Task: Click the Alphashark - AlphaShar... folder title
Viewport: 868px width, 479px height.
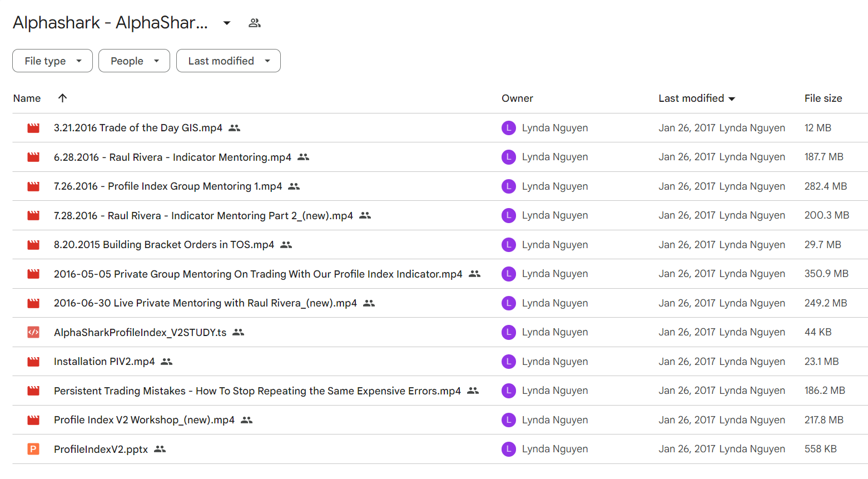Action: click(110, 23)
